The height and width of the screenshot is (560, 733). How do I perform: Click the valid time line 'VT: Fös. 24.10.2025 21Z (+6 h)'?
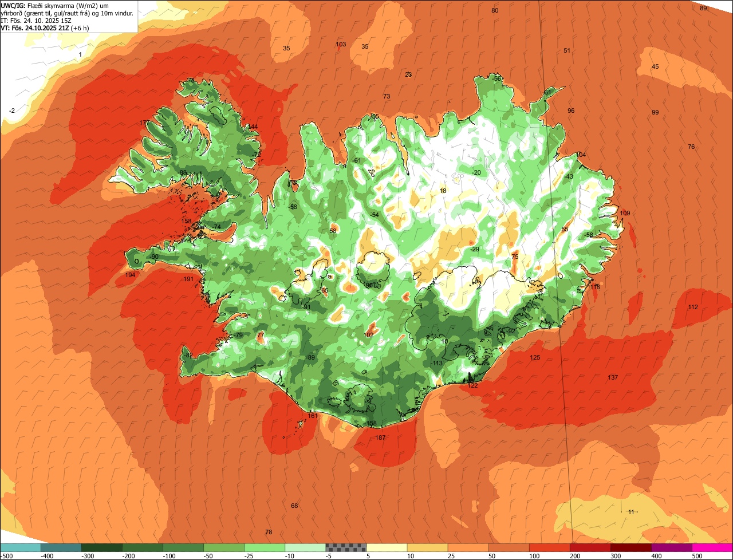45,27
